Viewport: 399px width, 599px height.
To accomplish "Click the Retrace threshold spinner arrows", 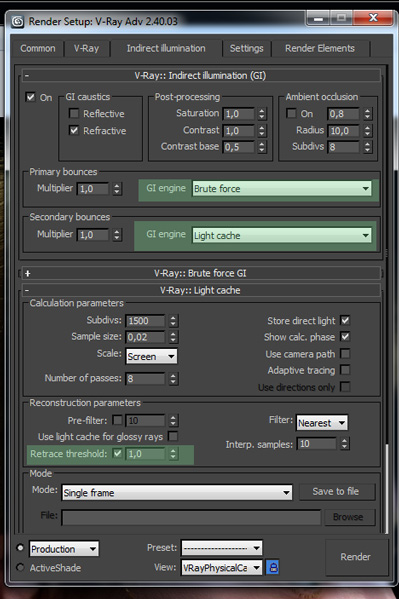I will coord(174,454).
